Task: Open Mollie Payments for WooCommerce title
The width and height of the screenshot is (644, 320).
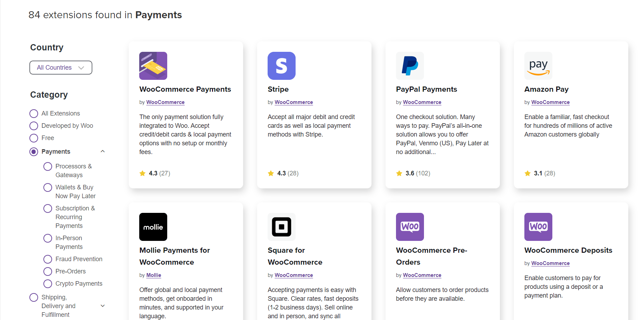Action: click(x=175, y=256)
